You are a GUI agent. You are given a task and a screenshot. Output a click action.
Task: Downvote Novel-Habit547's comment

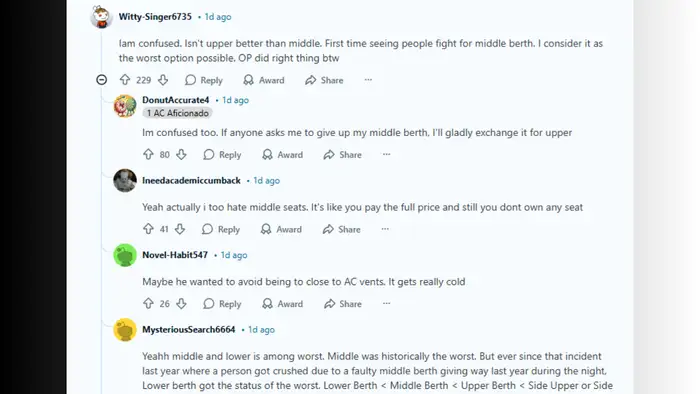click(x=181, y=303)
